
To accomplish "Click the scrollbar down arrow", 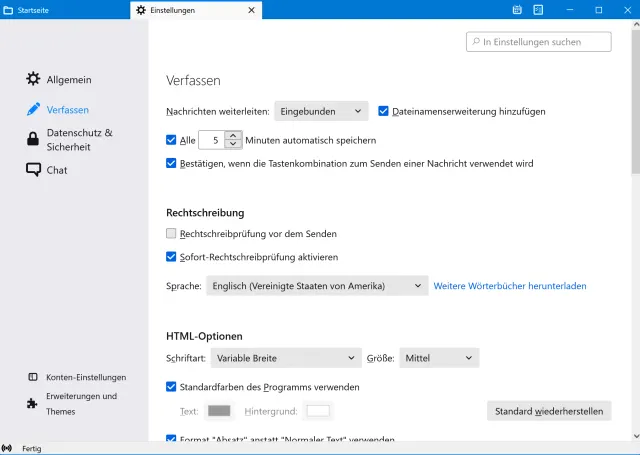I will 636,436.
